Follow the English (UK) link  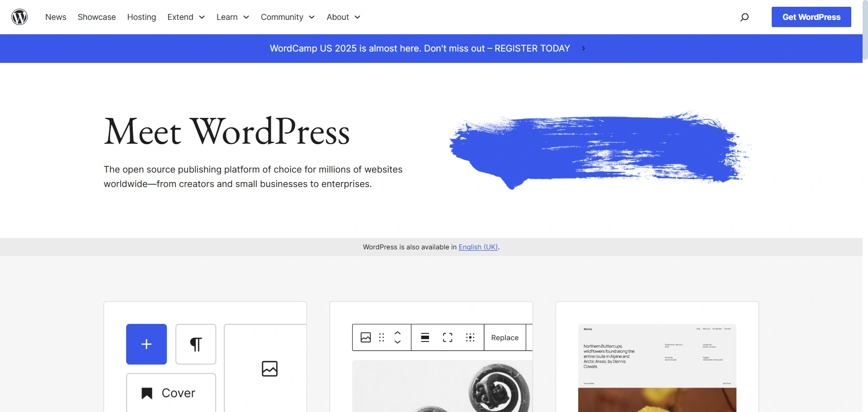coord(478,247)
